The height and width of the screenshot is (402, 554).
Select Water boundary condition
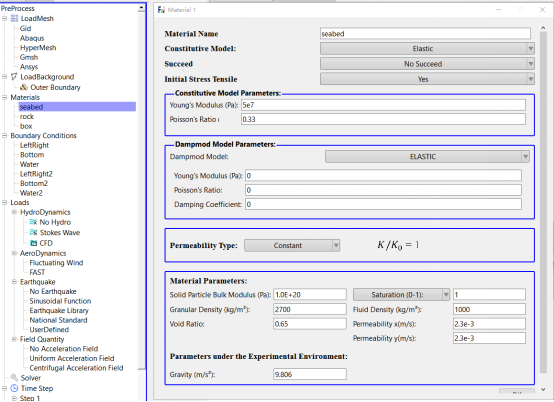[30, 164]
